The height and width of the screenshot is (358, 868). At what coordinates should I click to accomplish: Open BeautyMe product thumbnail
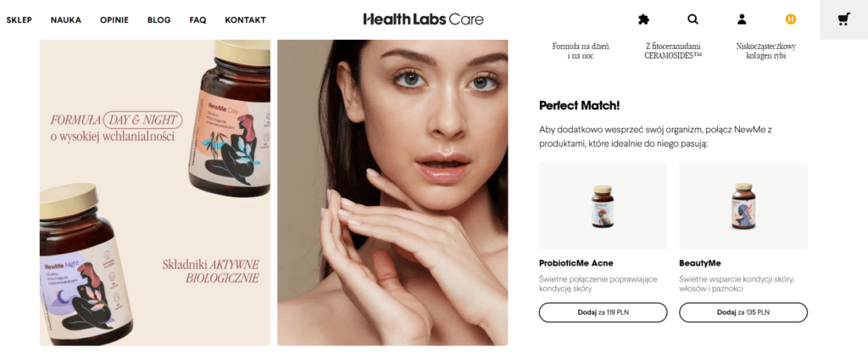click(743, 205)
